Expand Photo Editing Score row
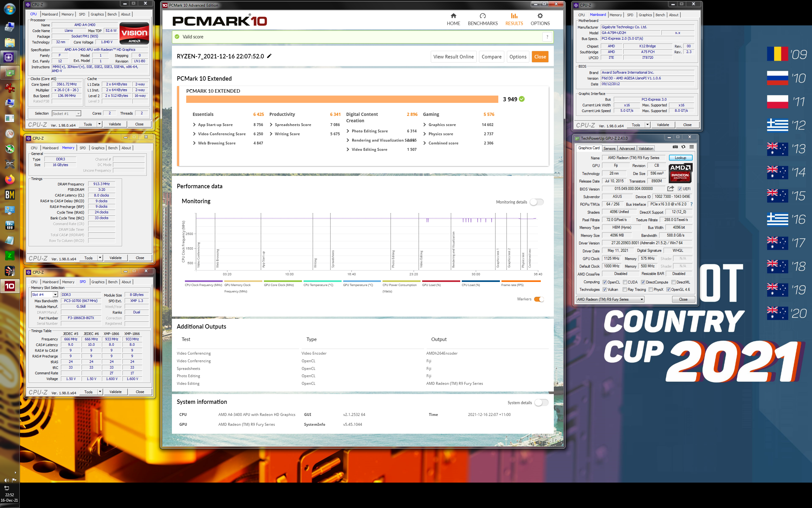This screenshot has height=508, width=812. tap(382, 131)
